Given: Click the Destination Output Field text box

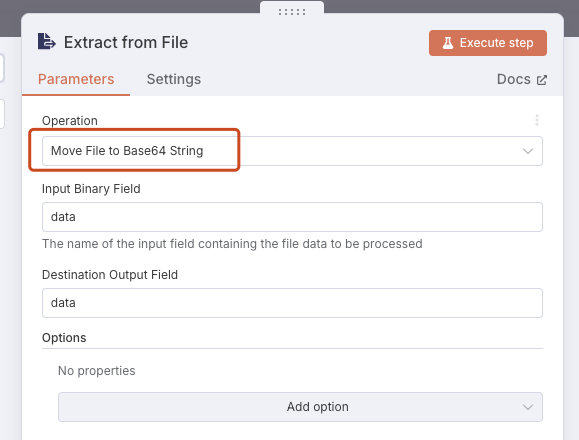Looking at the screenshot, I should tap(292, 303).
